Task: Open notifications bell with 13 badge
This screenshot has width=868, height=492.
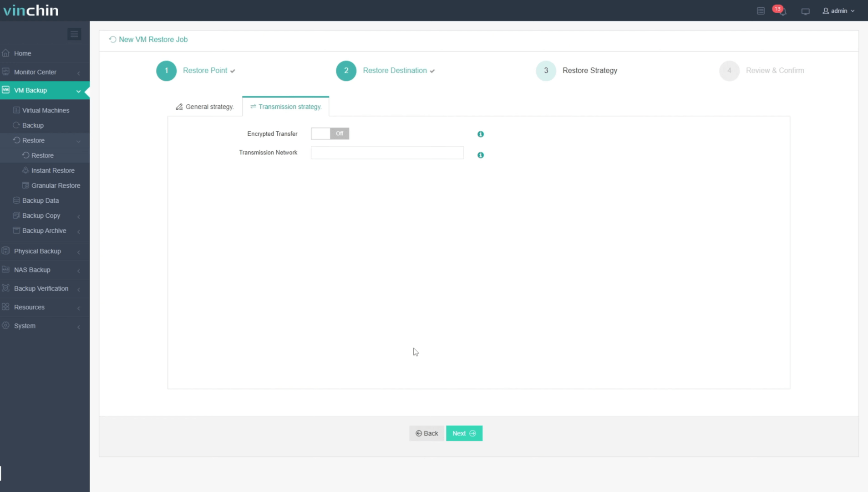Action: pos(781,10)
